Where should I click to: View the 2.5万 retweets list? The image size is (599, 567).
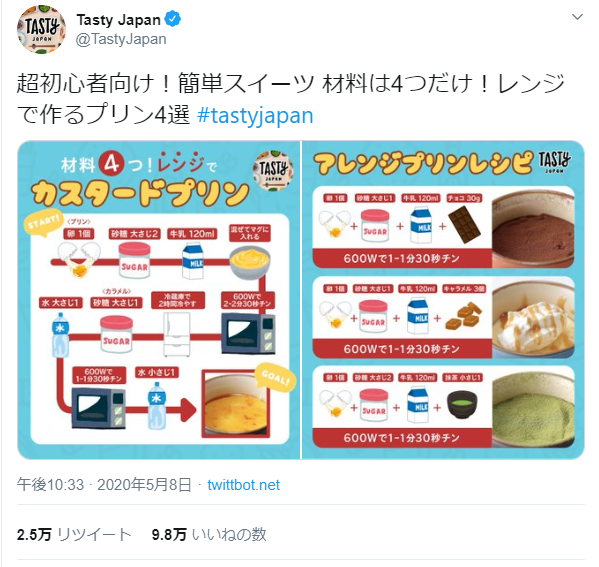coord(74,535)
